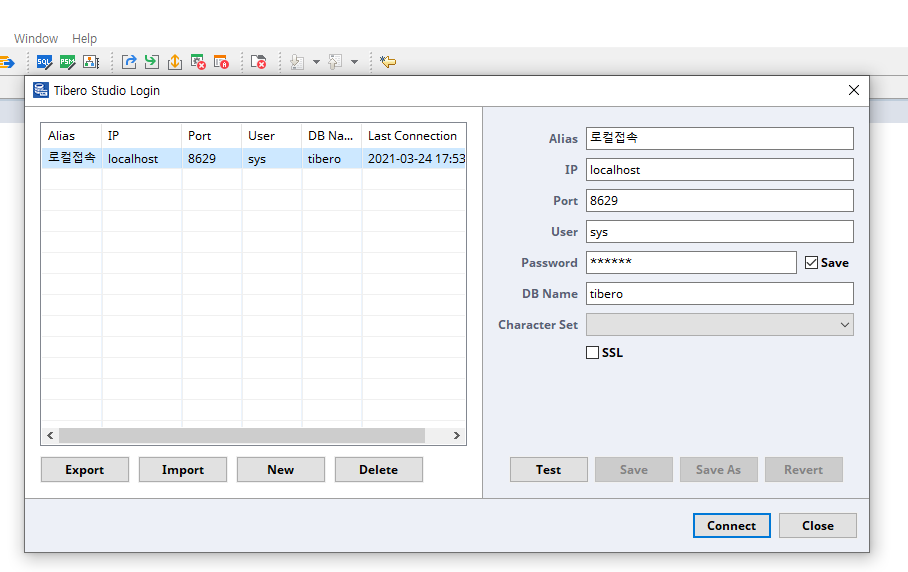The width and height of the screenshot is (908, 572).
Task: Click the Revert button
Action: [x=804, y=470]
